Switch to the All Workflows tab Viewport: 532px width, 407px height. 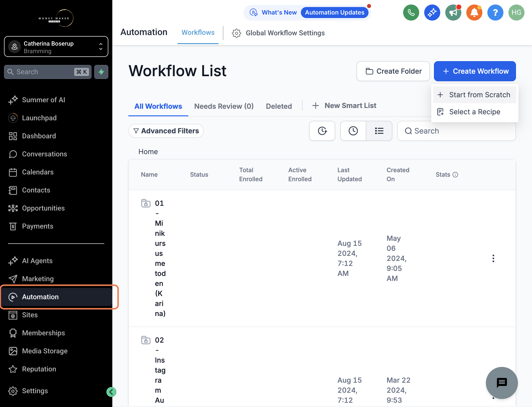[x=158, y=106]
